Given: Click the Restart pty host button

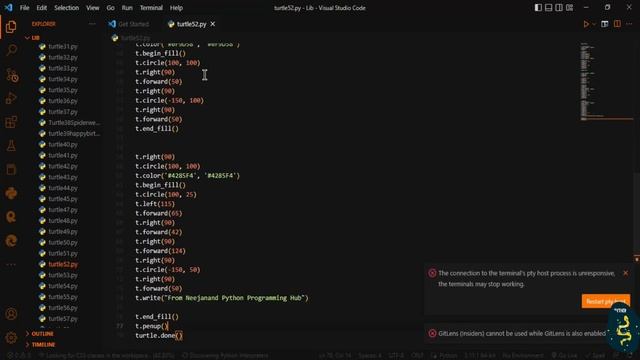Looking at the screenshot, I should click(606, 301).
